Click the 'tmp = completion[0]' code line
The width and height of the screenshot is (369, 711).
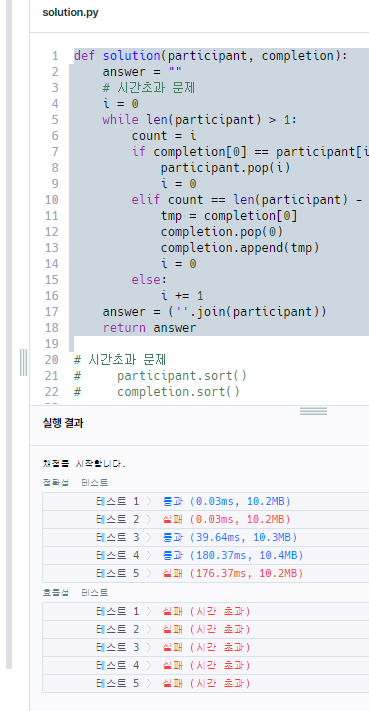[x=229, y=215]
